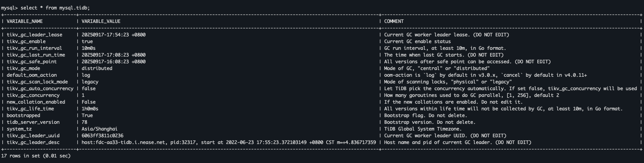The image size is (644, 163).
Task: Click the GC leader UUID 6063ff3811c0236
Action: click(102, 136)
